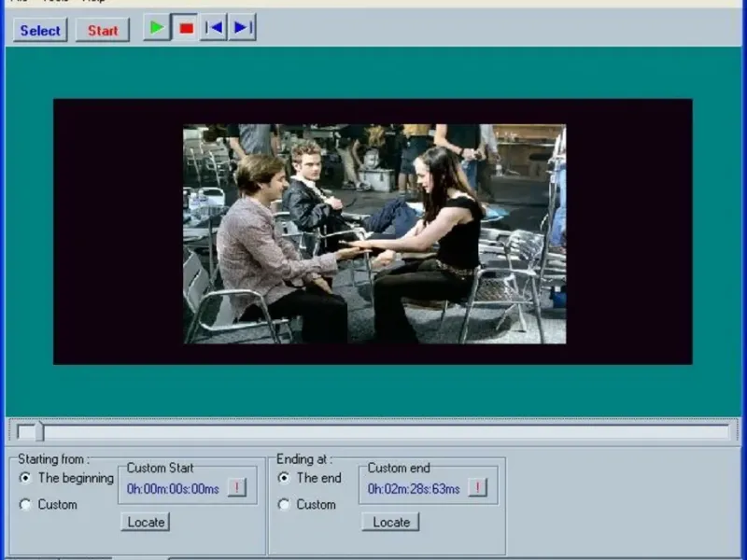Jump to previous frame with blue back arrow
Image resolution: width=747 pixels, height=560 pixels.
pos(214,28)
